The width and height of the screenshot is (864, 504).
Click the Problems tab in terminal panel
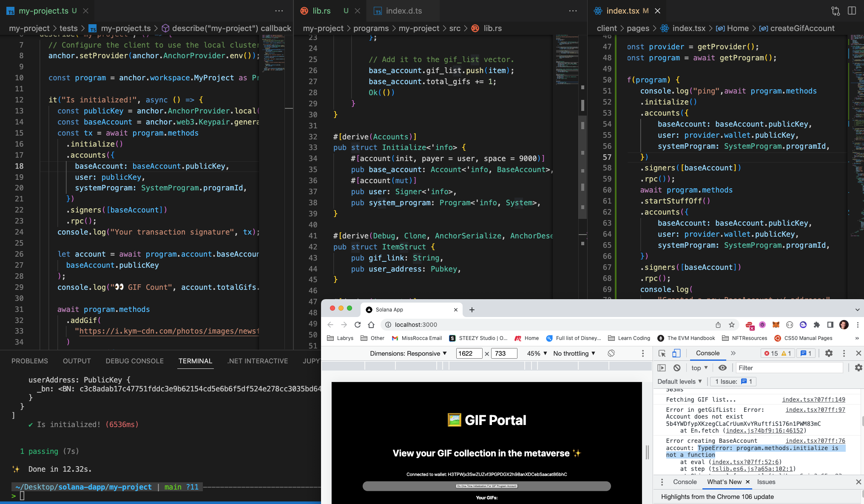pyautogui.click(x=31, y=360)
